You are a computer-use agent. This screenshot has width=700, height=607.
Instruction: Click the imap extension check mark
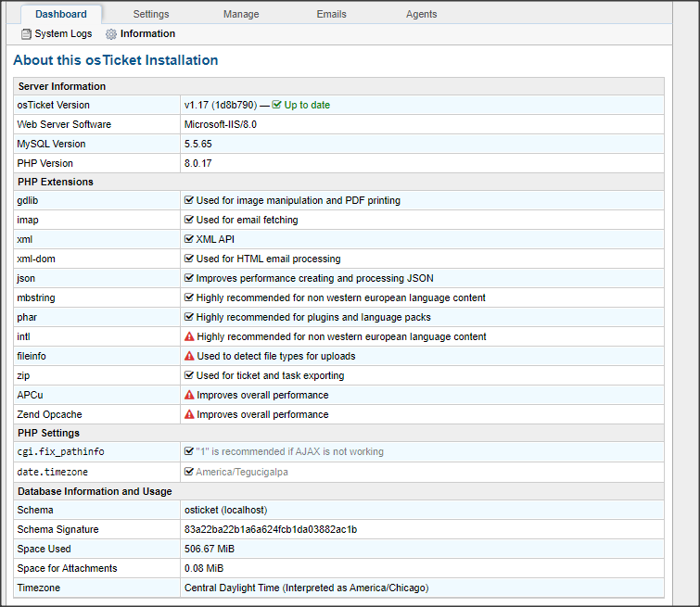[189, 220]
